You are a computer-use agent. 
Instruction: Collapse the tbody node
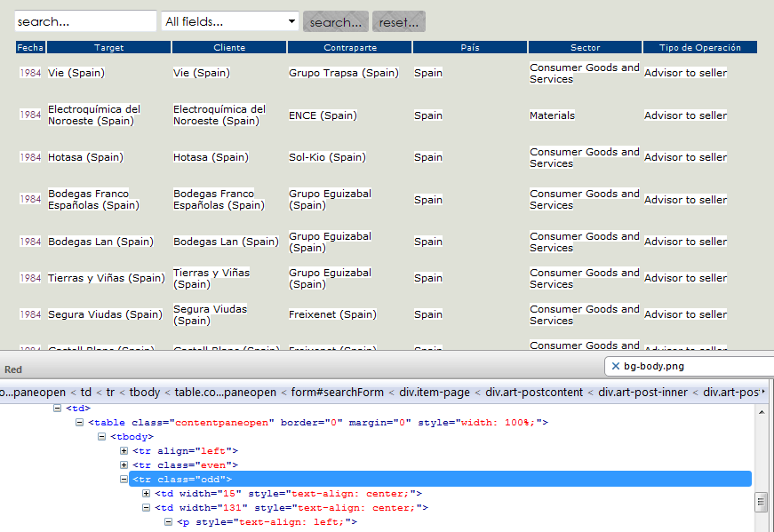[x=101, y=437]
